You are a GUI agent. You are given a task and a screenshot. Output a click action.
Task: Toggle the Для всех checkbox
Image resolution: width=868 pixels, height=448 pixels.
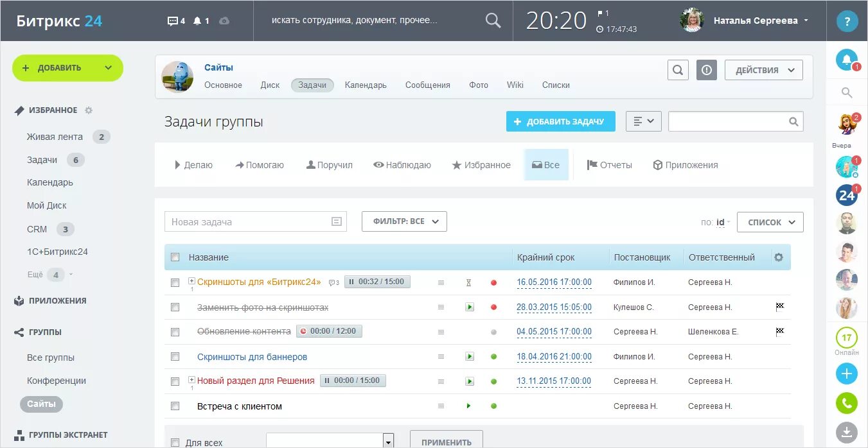[175, 442]
